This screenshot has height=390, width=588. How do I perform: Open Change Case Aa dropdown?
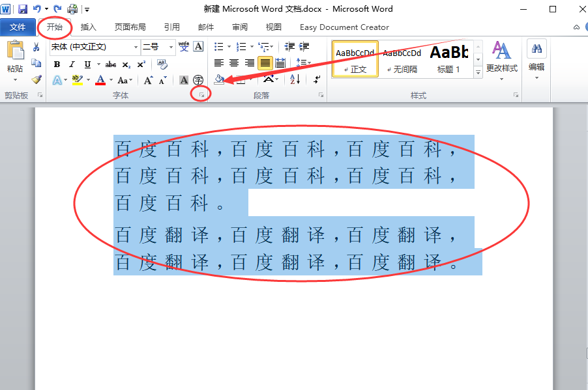pos(125,80)
